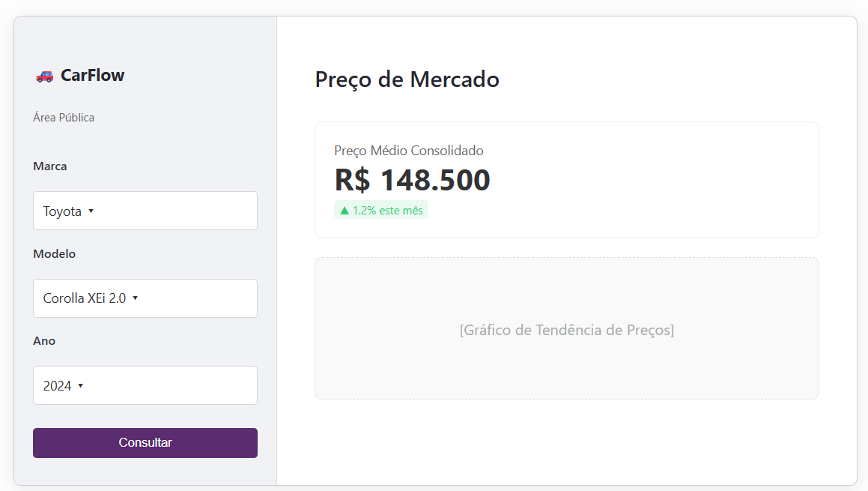The image size is (868, 491).
Task: Select the Área Pública label
Action: (64, 118)
